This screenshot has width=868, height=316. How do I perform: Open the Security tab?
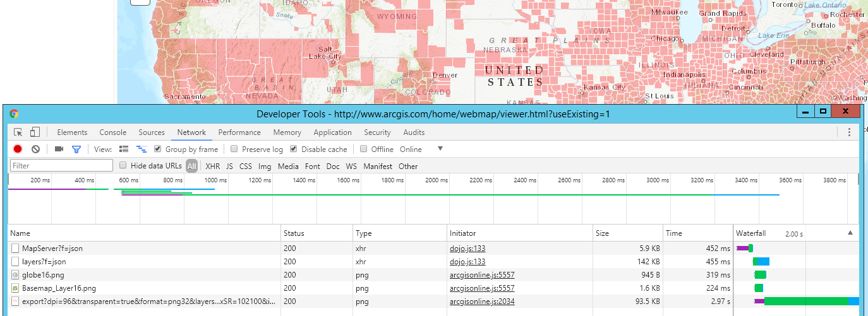[377, 132]
